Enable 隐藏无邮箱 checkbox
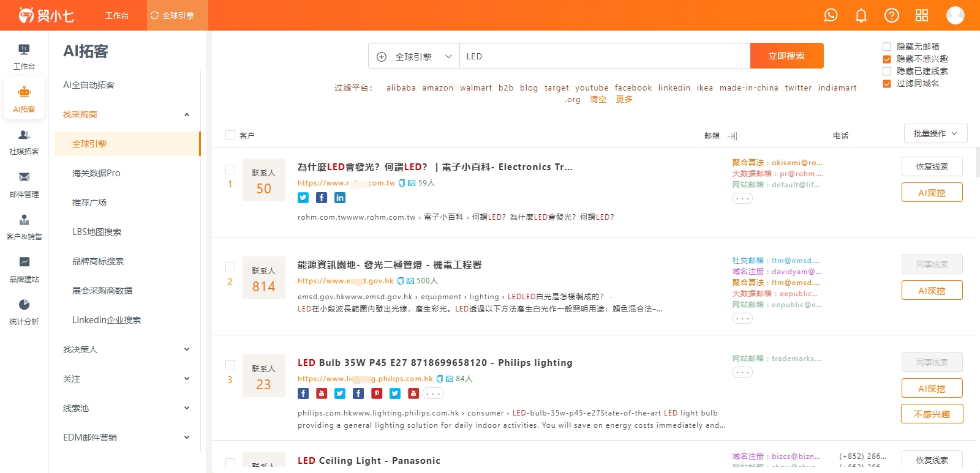The width and height of the screenshot is (980, 473). pyautogui.click(x=886, y=47)
